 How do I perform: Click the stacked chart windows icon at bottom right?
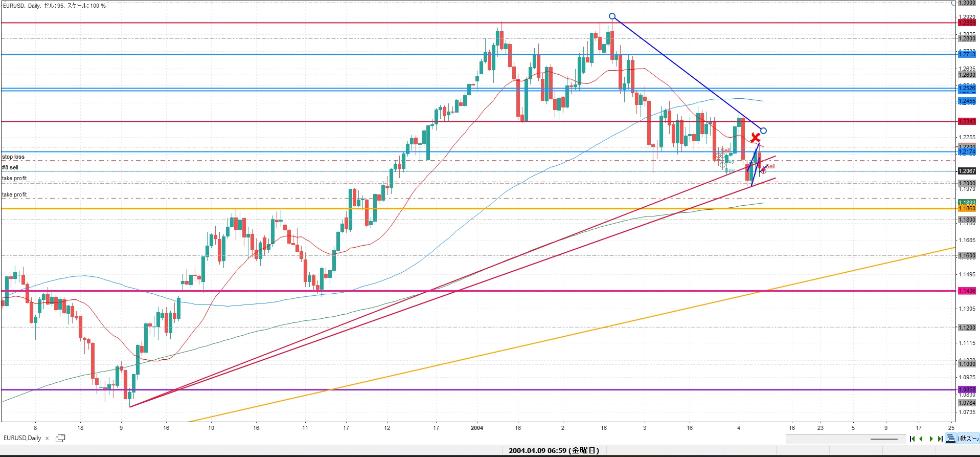pos(950,438)
